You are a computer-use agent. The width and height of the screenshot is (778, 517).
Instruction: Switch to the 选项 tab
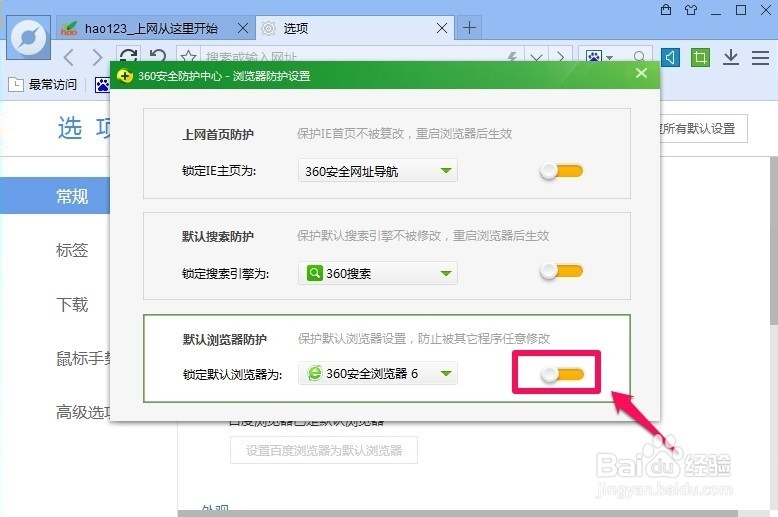pos(356,28)
